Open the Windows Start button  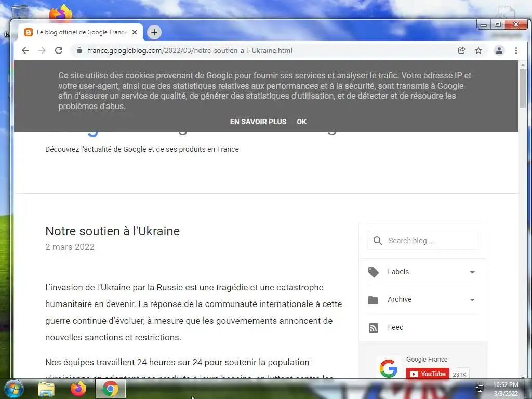[14, 389]
